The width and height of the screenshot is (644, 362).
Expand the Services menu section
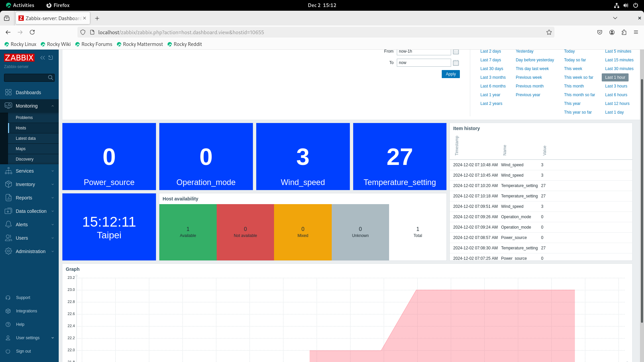25,171
